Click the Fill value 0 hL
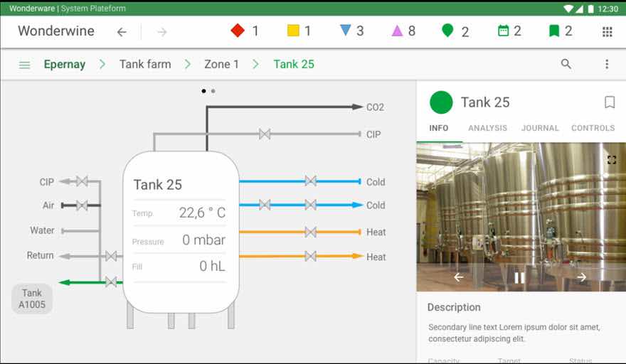 pyautogui.click(x=212, y=266)
